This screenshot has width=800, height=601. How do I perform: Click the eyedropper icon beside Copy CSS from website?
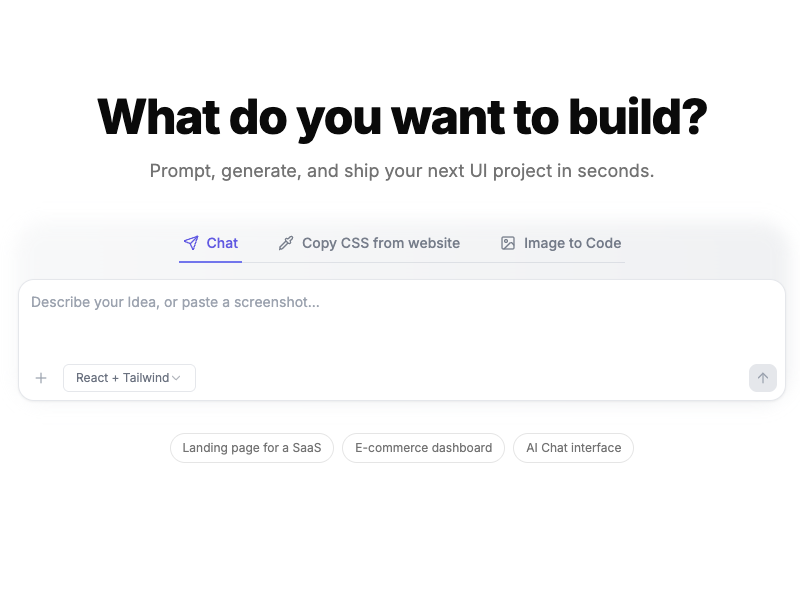pyautogui.click(x=286, y=243)
